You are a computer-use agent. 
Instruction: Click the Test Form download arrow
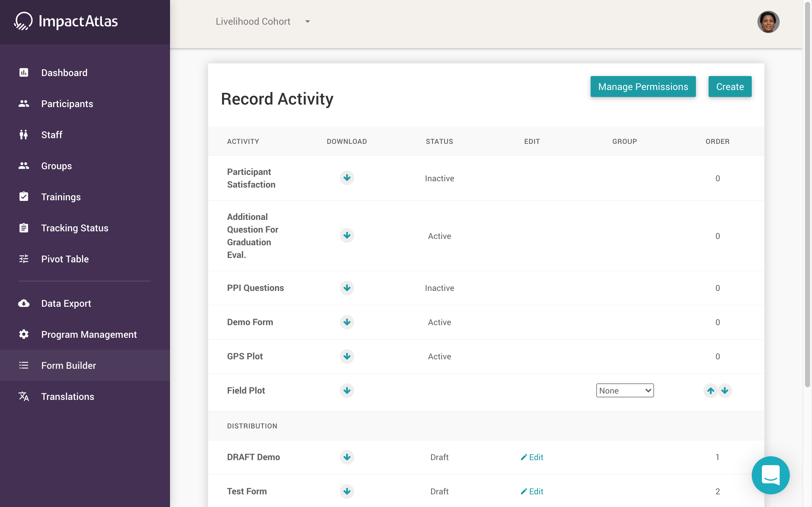(x=347, y=491)
